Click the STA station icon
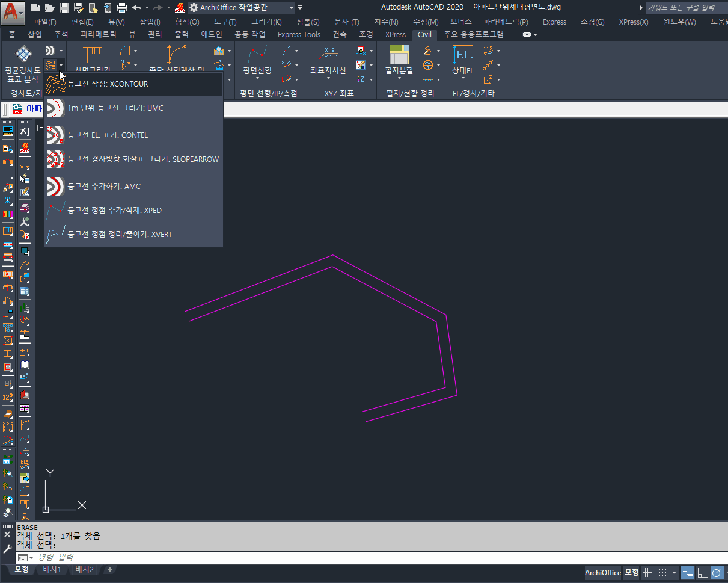Viewport: 728px width, 583px height. (286, 64)
